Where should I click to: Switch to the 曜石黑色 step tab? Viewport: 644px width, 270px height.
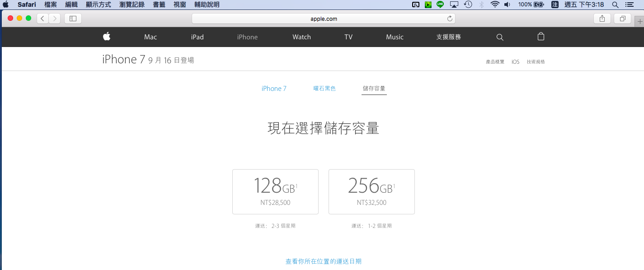click(x=324, y=89)
